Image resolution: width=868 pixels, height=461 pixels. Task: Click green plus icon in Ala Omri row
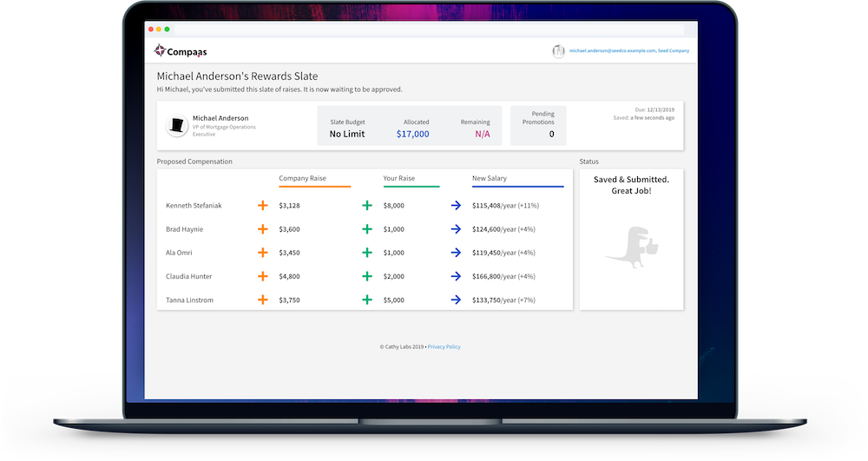(x=367, y=253)
